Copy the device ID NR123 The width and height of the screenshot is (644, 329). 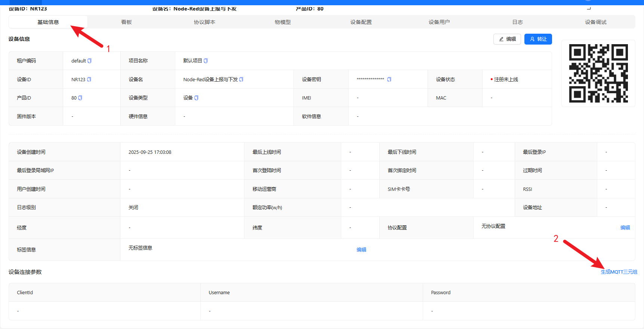point(89,79)
